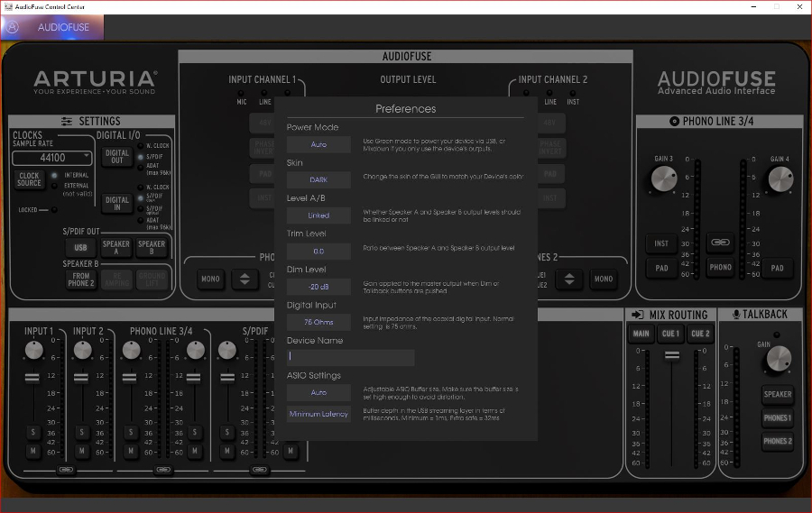Open the Digital Input 75 Ohms dropdown
The height and width of the screenshot is (513, 812).
(318, 322)
